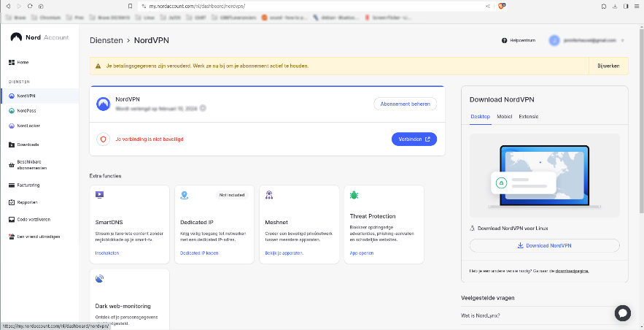
Task: Go back with the browser back arrow
Action: (8, 6)
